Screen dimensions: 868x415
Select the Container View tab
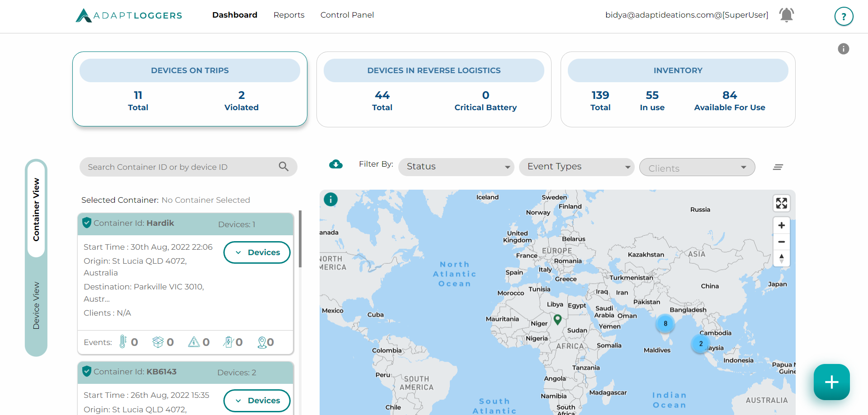36,210
